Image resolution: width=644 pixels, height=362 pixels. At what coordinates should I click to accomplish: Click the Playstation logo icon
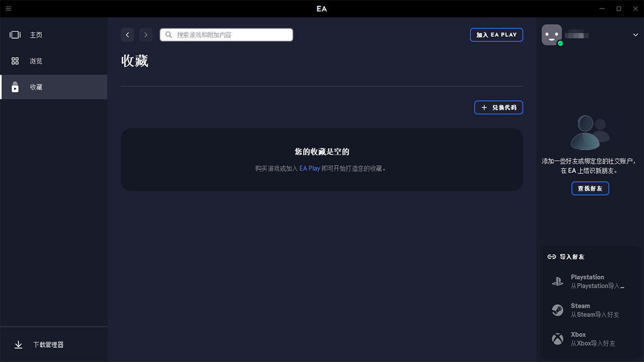[x=557, y=282]
